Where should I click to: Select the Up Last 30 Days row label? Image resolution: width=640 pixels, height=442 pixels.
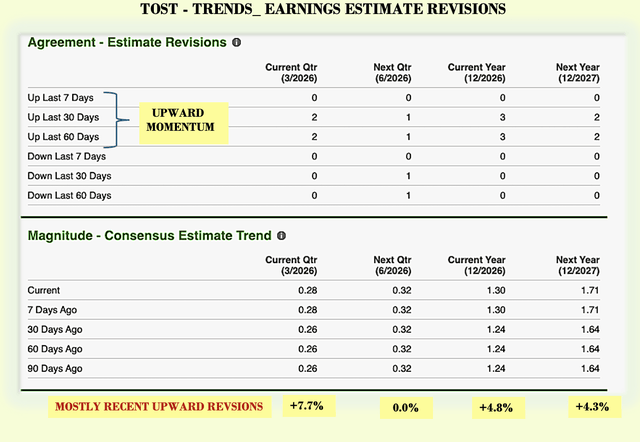point(63,118)
